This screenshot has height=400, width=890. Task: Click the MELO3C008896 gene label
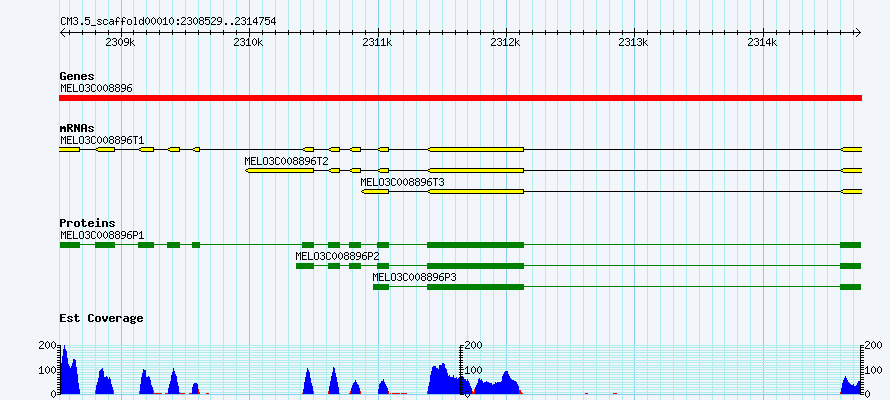click(96, 88)
